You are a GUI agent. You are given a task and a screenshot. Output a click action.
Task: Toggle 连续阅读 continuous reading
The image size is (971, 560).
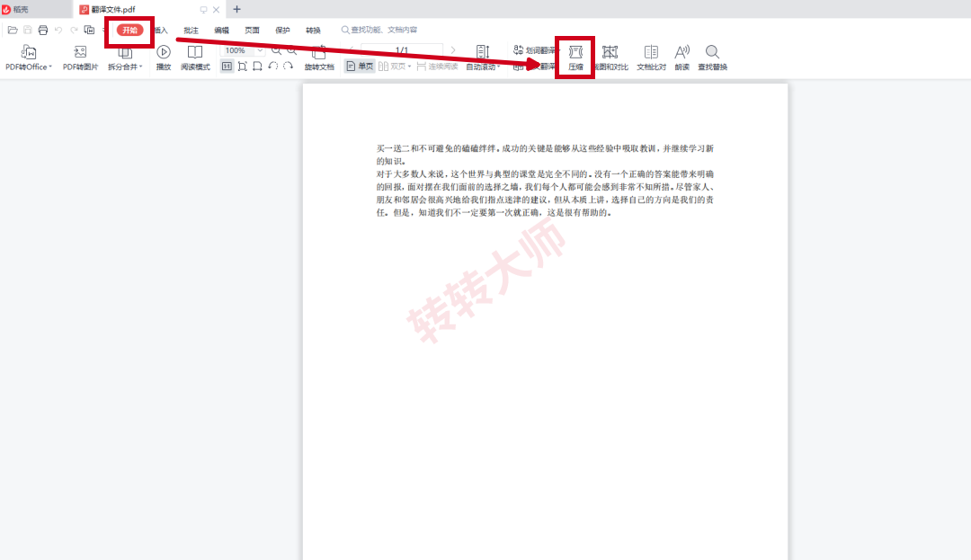click(x=437, y=67)
